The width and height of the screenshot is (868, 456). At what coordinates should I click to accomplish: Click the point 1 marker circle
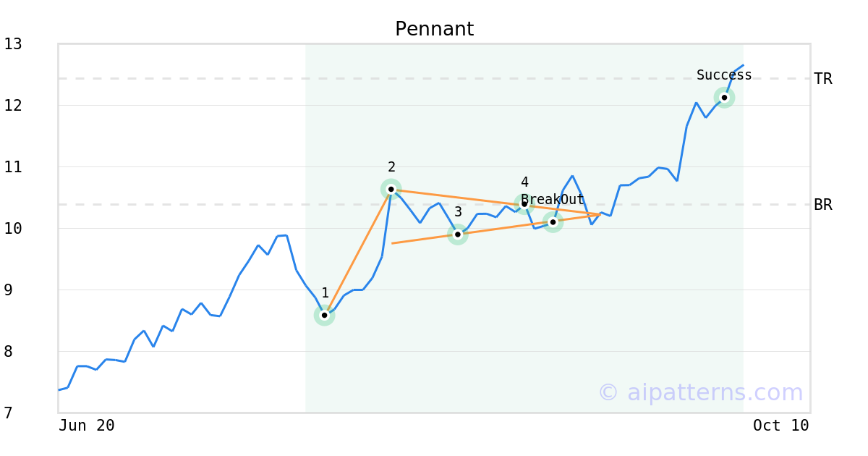click(x=324, y=315)
